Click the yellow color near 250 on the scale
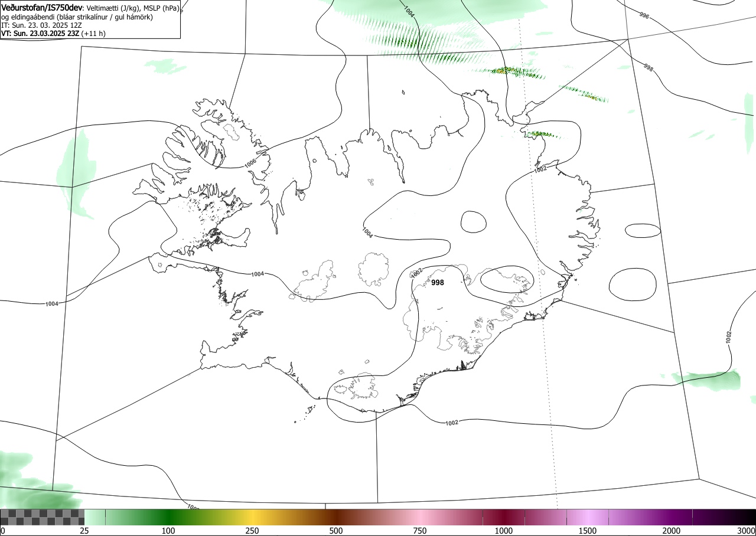The image size is (756, 536). (252, 517)
